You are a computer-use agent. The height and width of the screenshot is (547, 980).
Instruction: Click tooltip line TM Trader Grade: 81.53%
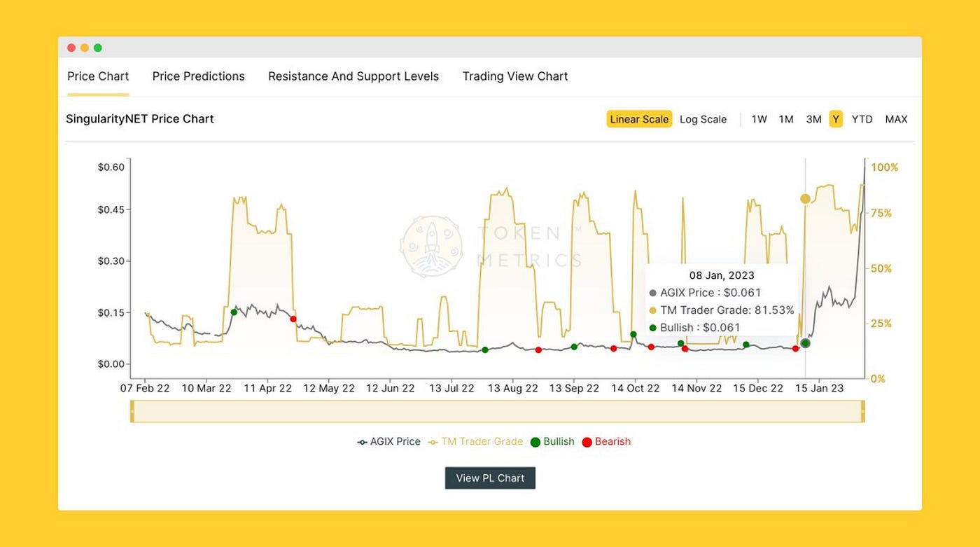[x=722, y=310]
